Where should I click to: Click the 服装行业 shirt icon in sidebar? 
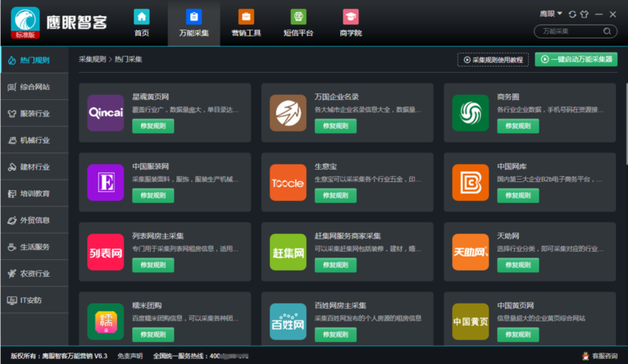pos(12,114)
